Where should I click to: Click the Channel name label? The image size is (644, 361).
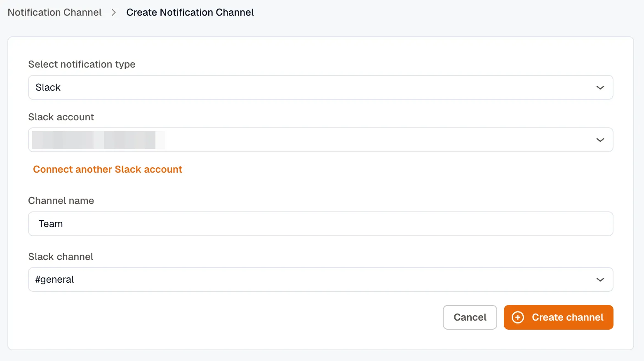tap(61, 201)
